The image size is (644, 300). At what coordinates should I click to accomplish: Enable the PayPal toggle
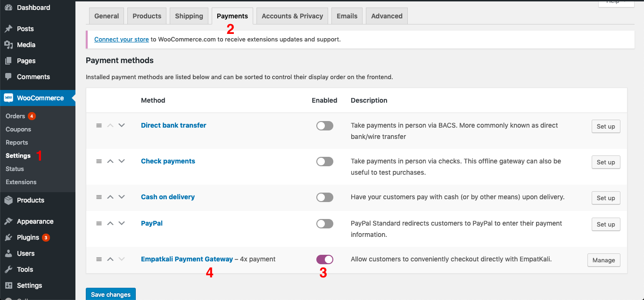[325, 224]
